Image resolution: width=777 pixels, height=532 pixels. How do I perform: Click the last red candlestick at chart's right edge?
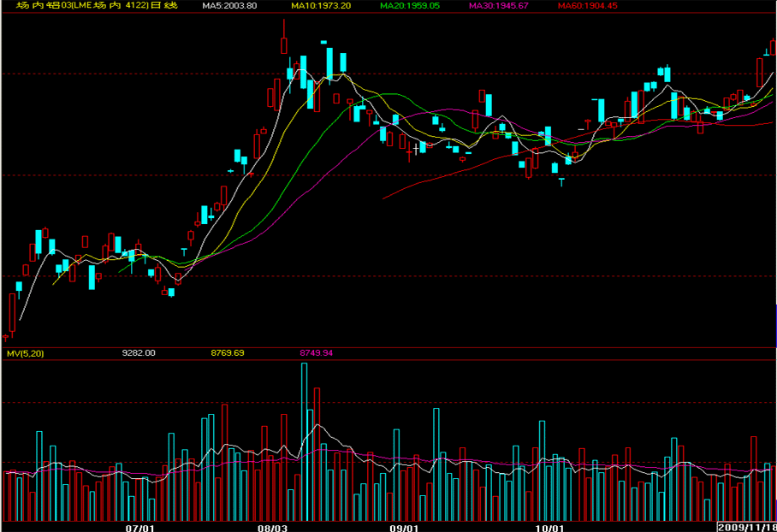tap(773, 47)
